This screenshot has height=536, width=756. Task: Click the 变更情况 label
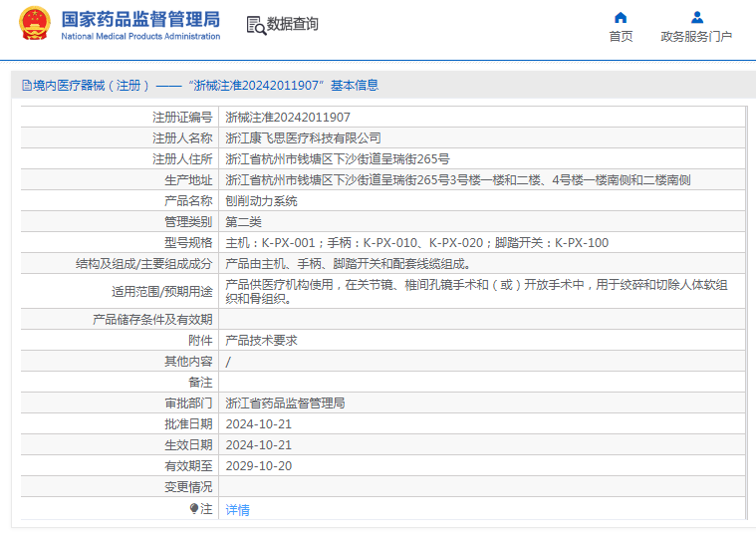188,487
